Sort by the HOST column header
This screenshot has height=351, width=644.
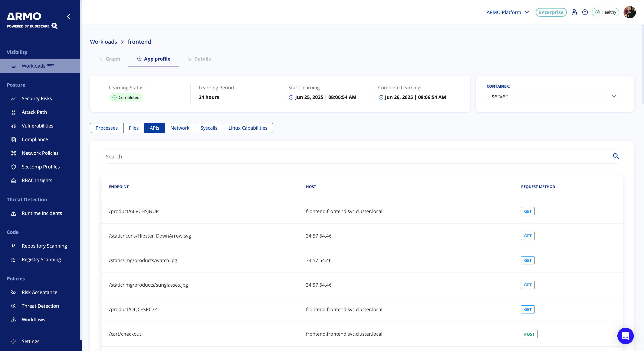pyautogui.click(x=311, y=187)
